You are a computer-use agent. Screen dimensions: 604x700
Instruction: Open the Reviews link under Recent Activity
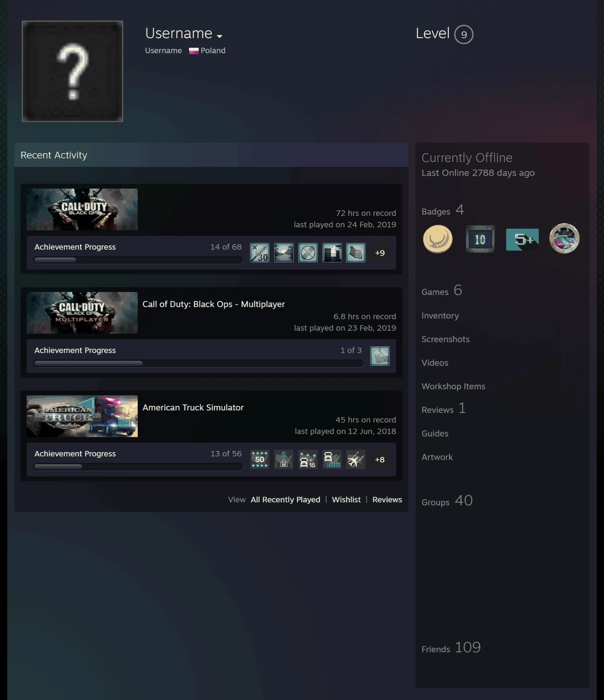click(x=387, y=499)
